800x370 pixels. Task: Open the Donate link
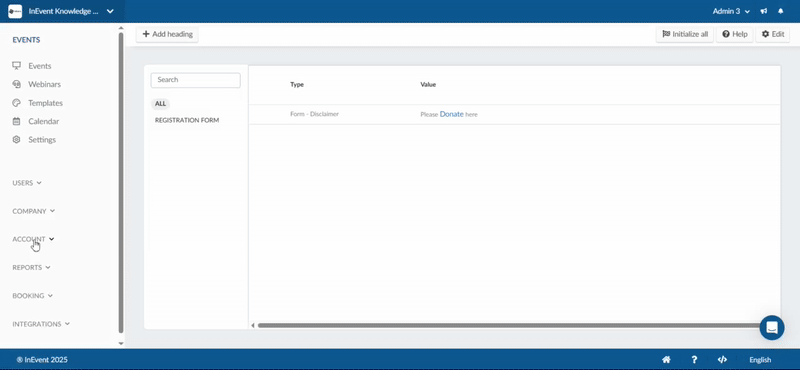452,114
